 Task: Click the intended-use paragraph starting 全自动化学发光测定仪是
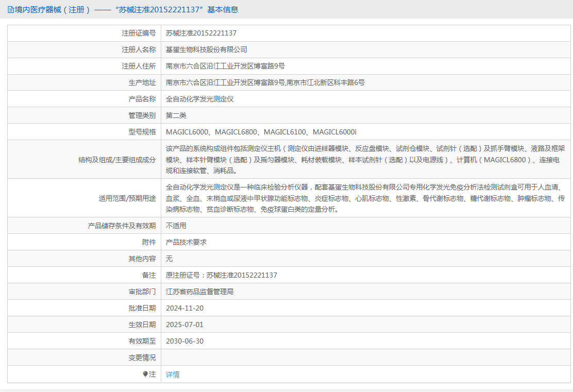tap(365, 198)
